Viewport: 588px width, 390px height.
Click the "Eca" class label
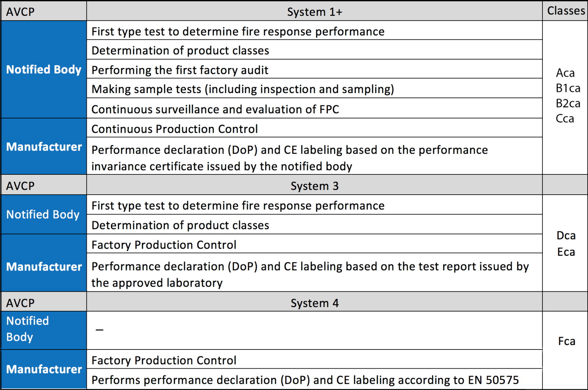pyautogui.click(x=566, y=252)
